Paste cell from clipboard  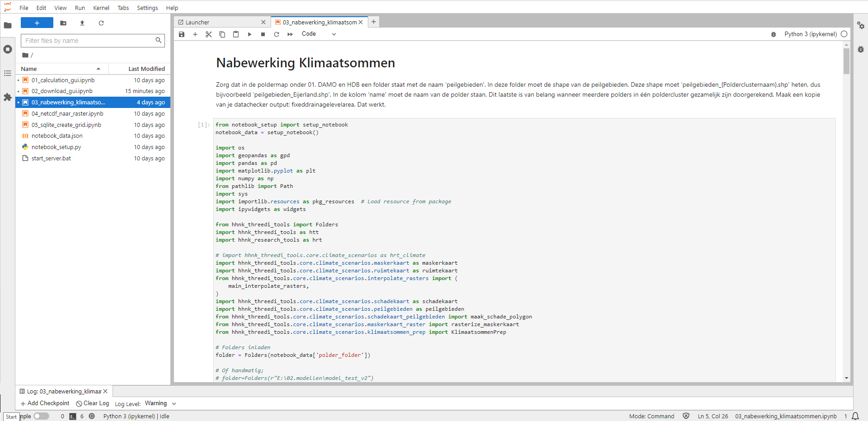236,34
